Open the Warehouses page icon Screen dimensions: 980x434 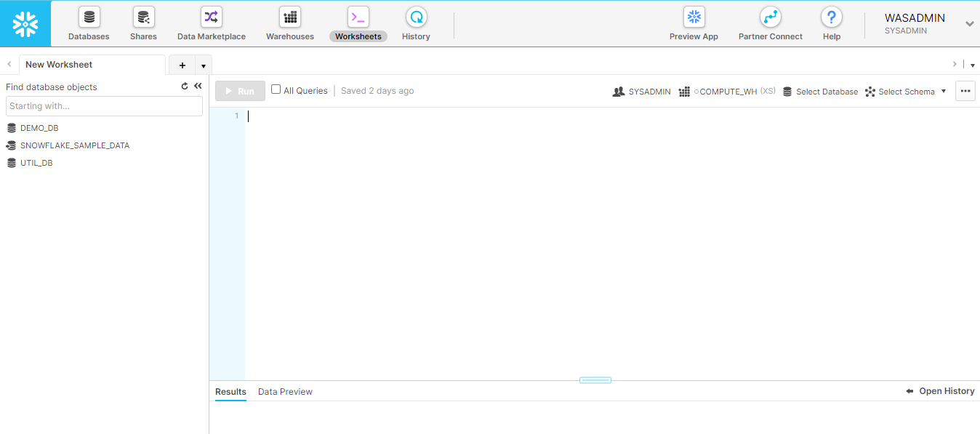tap(290, 17)
